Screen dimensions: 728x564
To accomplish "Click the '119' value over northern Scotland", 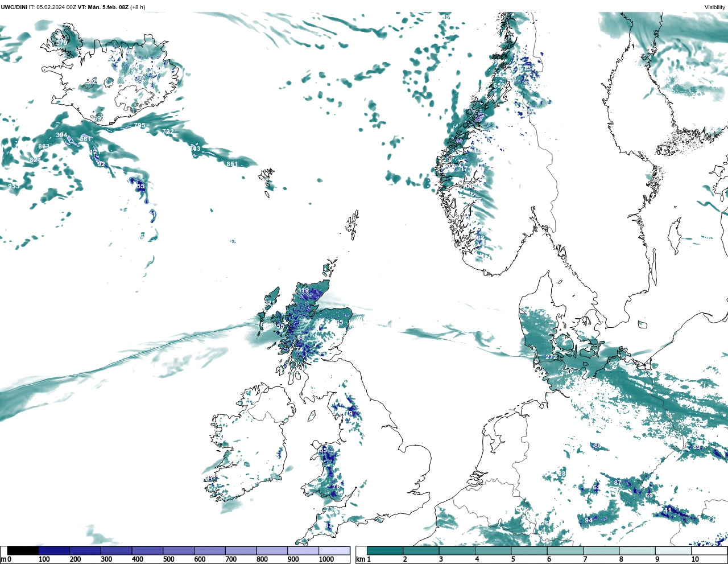I will (303, 290).
